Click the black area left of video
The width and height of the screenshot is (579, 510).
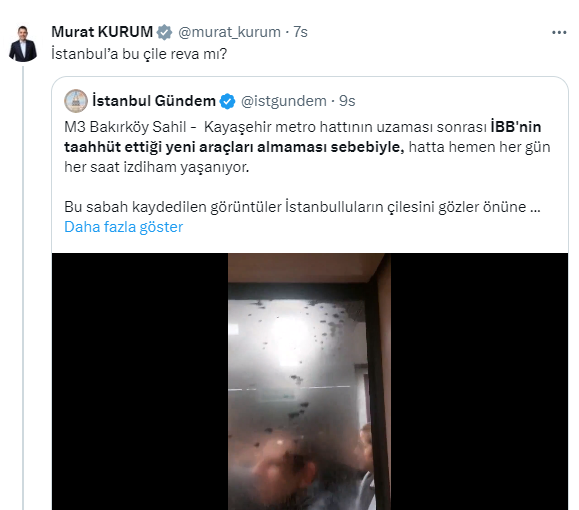[140, 381]
